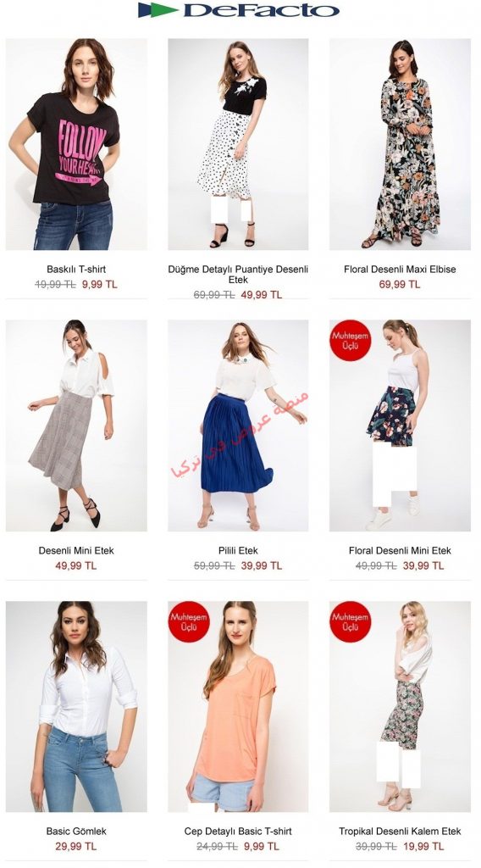Open the polka dot button skirt photo
This screenshot has height=868, width=481.
238,144
